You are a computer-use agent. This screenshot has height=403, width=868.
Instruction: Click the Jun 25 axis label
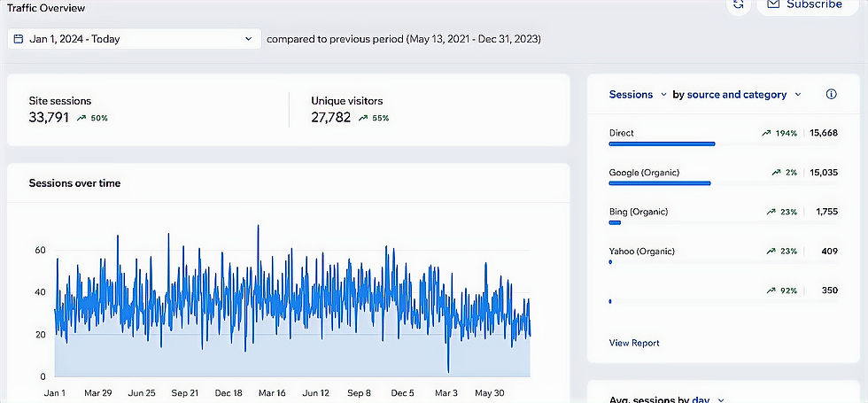[142, 393]
